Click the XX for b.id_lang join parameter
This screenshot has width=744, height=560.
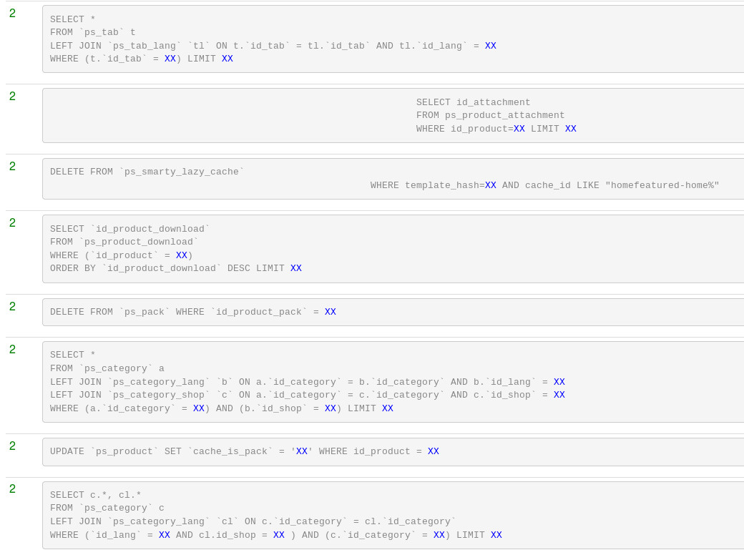559,381
